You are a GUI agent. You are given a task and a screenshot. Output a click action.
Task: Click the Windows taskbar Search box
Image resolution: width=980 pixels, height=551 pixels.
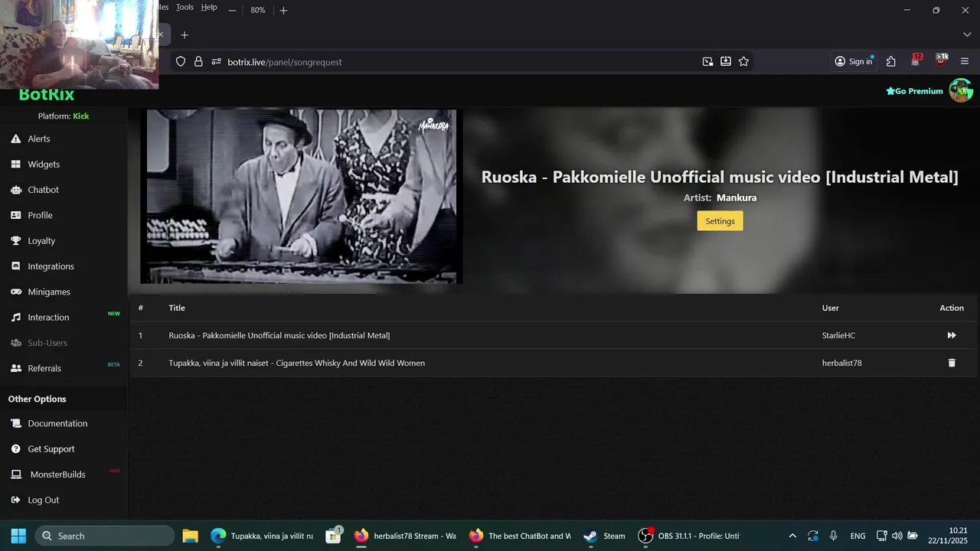pyautogui.click(x=105, y=536)
